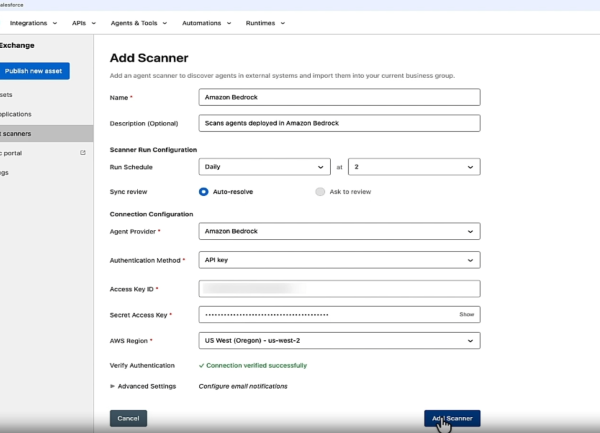Viewport: 600px width, 433px height.
Task: Open the hour dropdown showing 2
Action: point(414,167)
